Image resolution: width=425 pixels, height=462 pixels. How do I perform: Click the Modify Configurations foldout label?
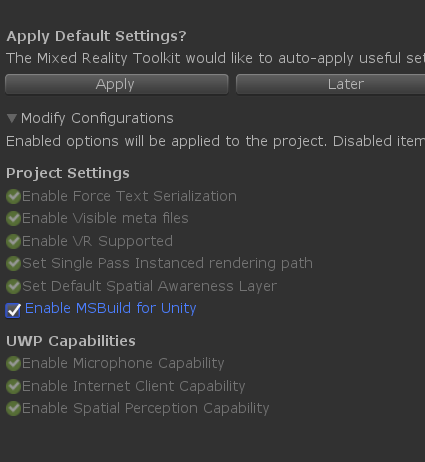point(97,118)
